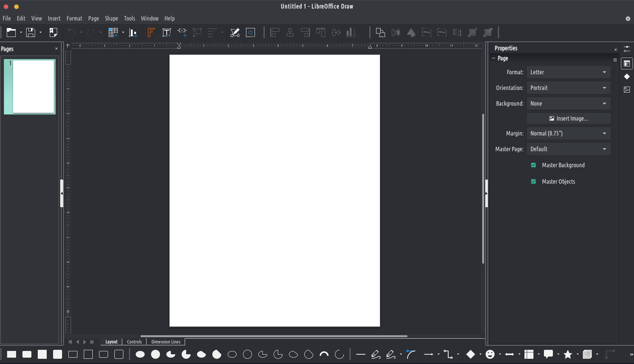Open the Shapes deck in sidebar

(x=627, y=77)
